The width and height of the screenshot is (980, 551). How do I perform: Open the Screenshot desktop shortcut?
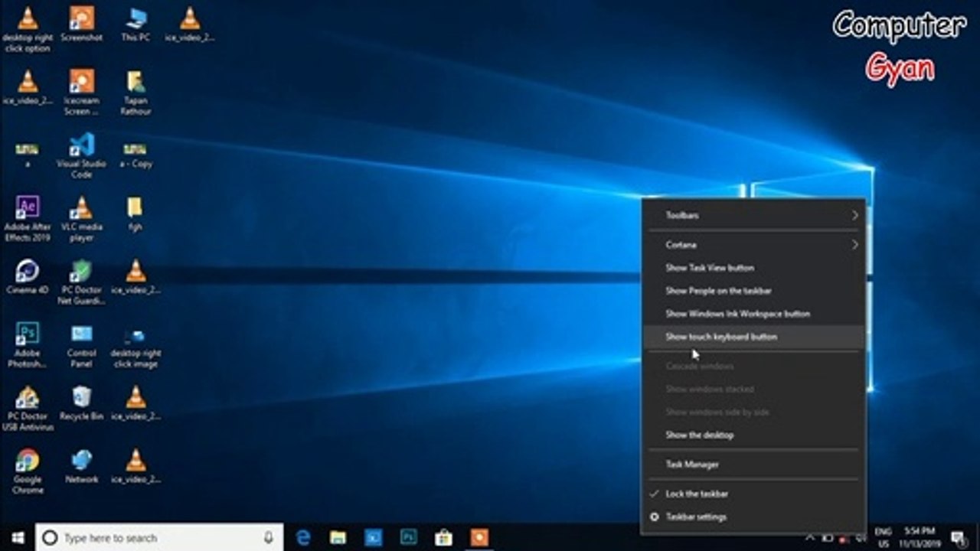[x=82, y=24]
